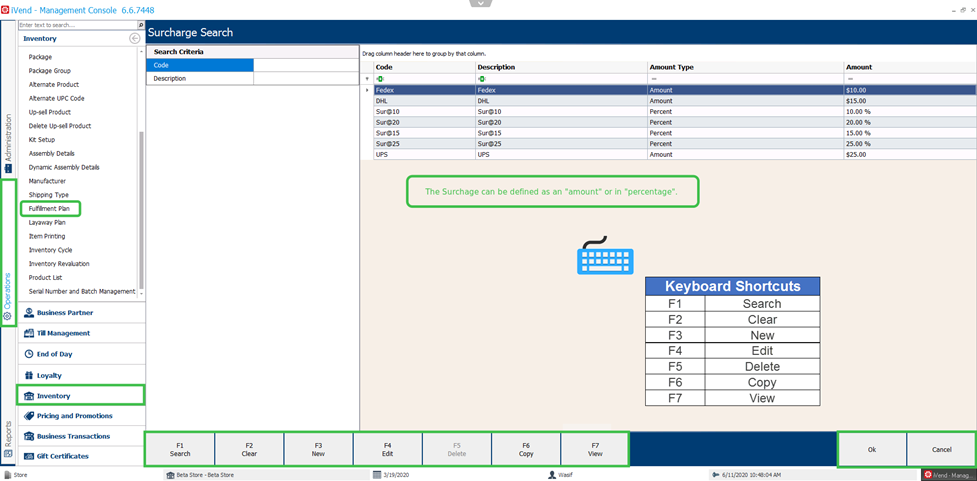Confirm with the Ok button
The image size is (977, 481).
pyautogui.click(x=872, y=449)
